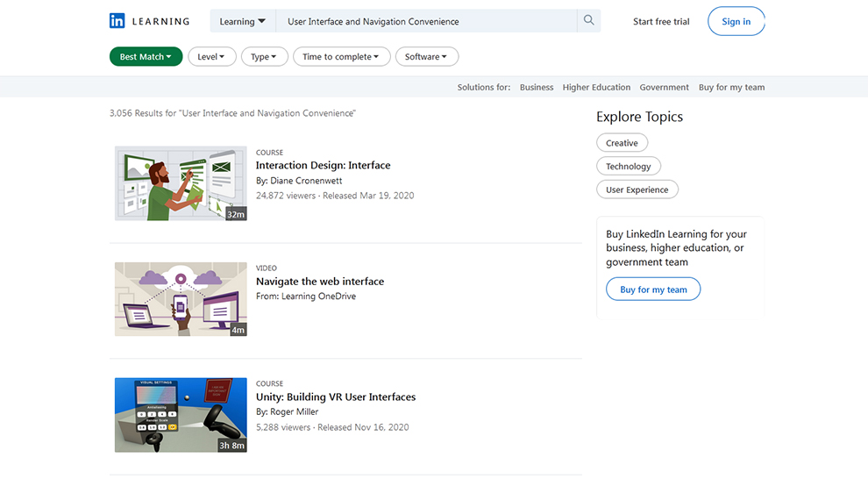Expand the Type filter
This screenshot has height=479, width=868.
264,57
